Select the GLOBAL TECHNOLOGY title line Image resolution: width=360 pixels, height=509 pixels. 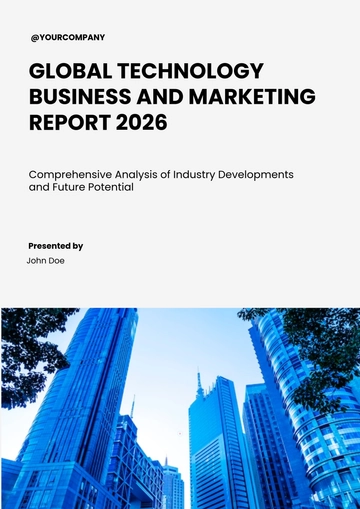coord(146,71)
